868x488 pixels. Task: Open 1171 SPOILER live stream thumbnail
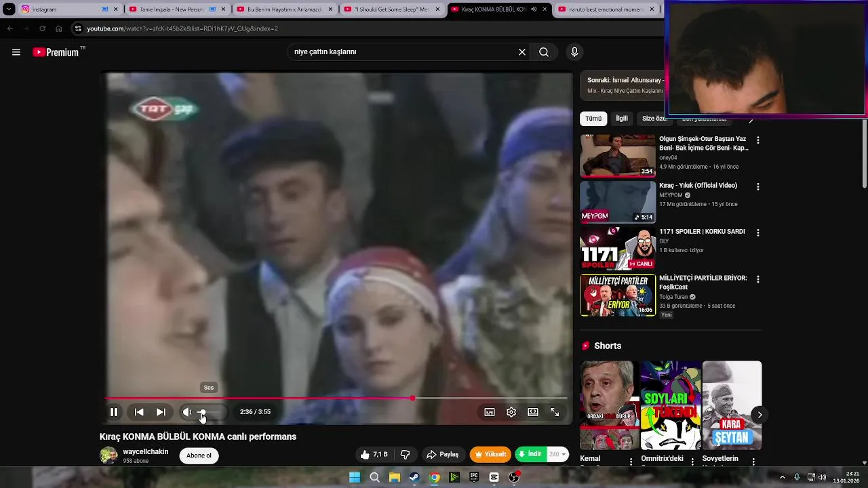[618, 249]
